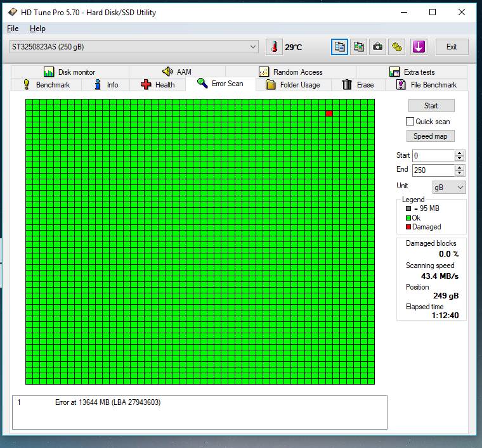This screenshot has height=448, width=482.
Task: Click the Exit button
Action: pyautogui.click(x=452, y=47)
